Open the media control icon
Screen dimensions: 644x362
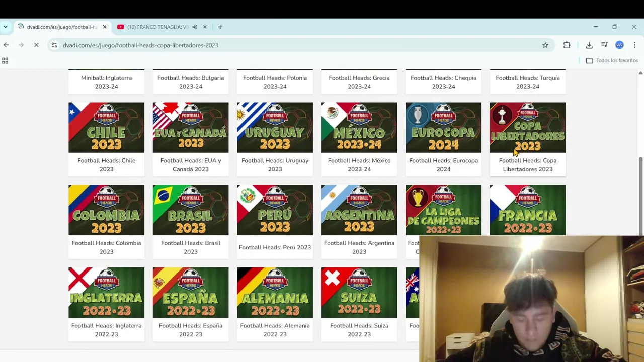(x=604, y=45)
